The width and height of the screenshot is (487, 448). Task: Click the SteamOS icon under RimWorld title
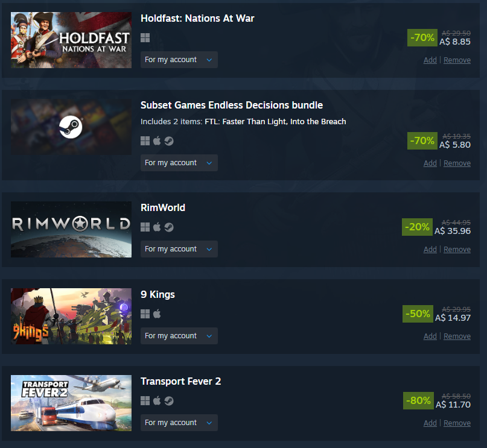[169, 227]
